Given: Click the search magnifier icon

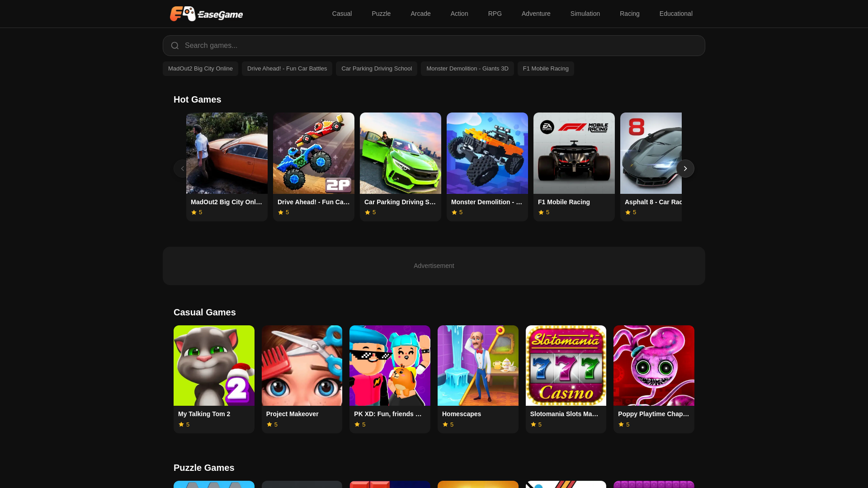Looking at the screenshot, I should pos(175,46).
